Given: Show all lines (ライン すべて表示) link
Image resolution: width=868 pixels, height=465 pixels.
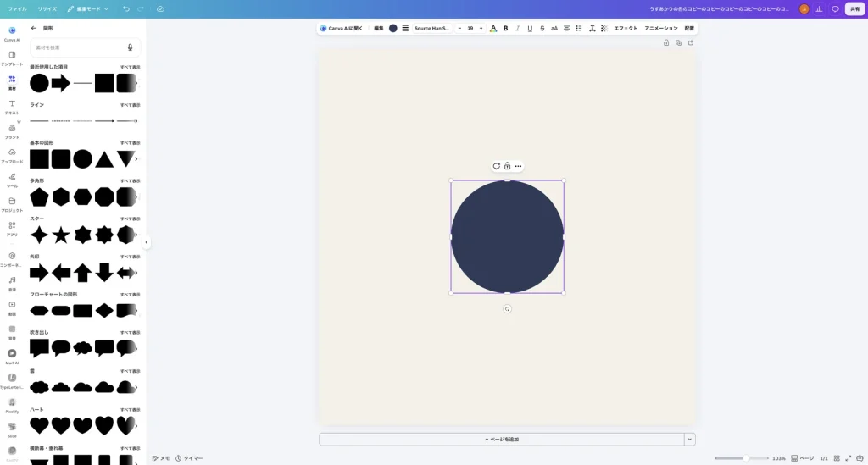Looking at the screenshot, I should 130,105.
